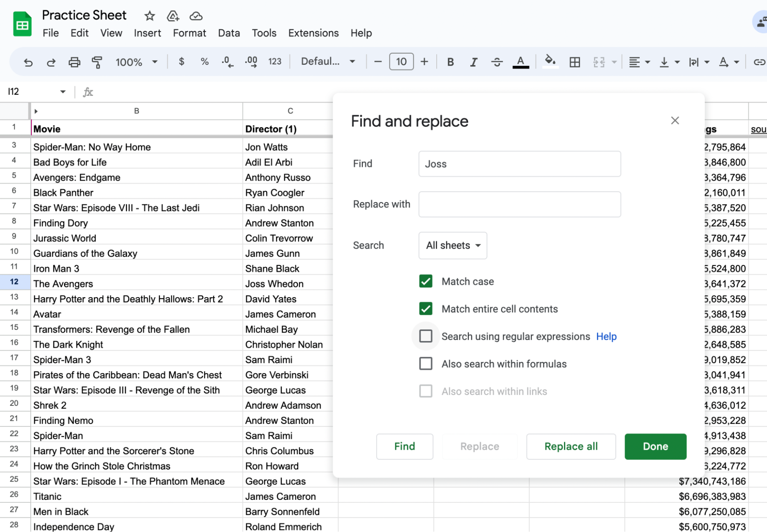Click the Text color icon
The image size is (767, 532).
point(520,62)
